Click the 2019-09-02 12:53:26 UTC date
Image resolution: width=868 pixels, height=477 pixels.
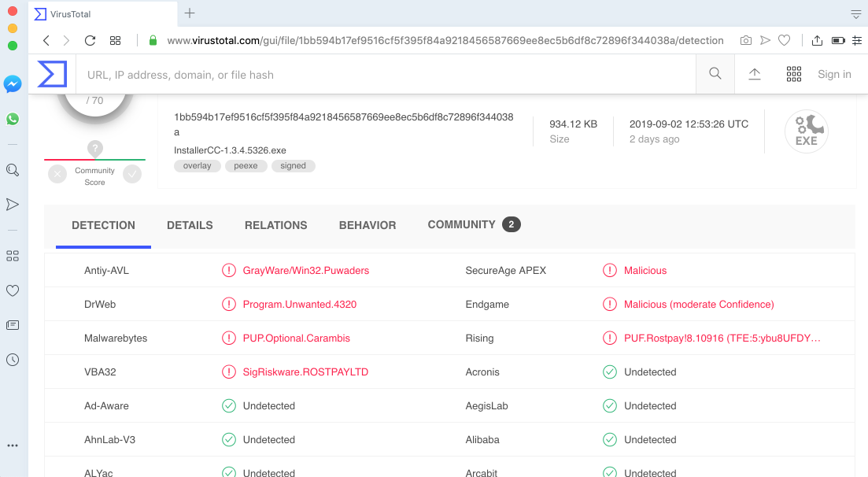tap(689, 124)
